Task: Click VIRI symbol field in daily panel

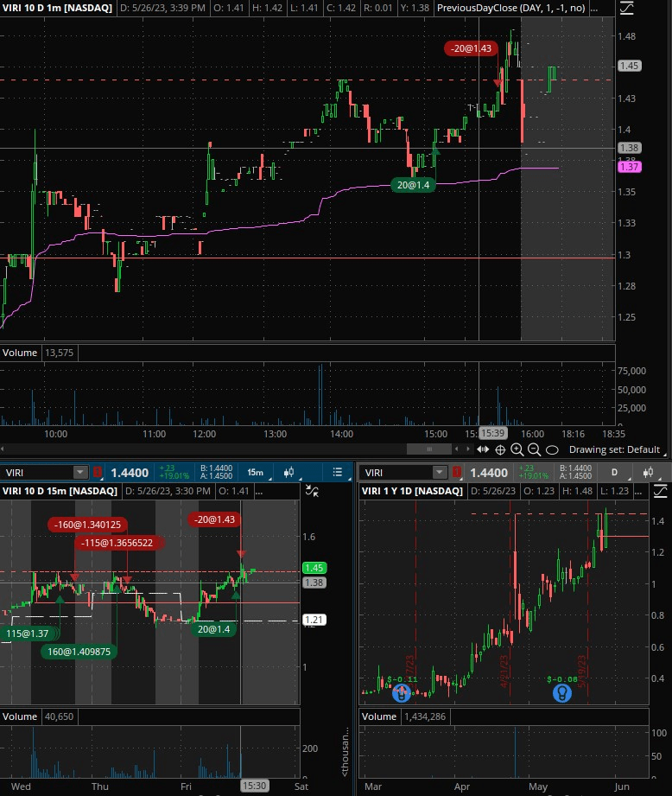Action: (396, 473)
